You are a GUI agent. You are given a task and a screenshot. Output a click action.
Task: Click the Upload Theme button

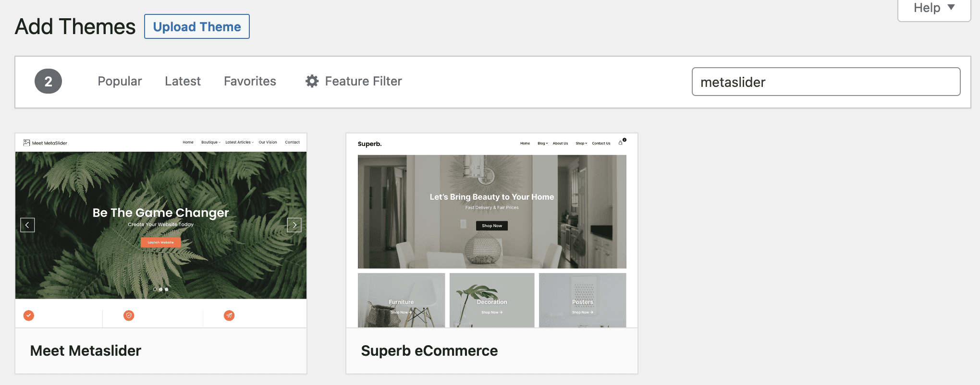[x=197, y=26]
